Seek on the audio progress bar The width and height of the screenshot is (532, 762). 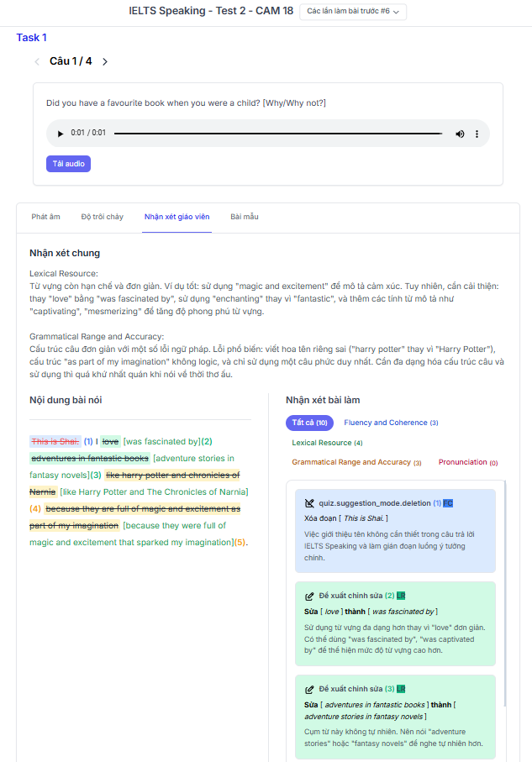pyautogui.click(x=277, y=134)
